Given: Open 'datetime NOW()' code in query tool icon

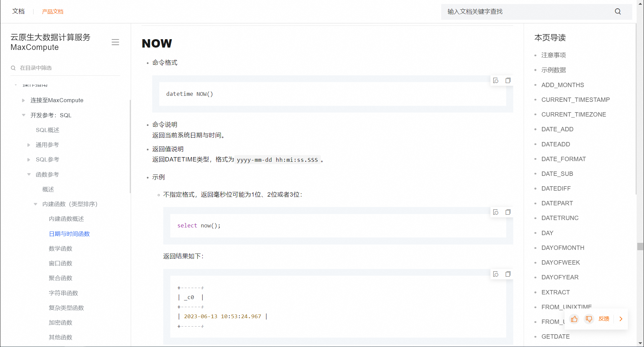Looking at the screenshot, I should coord(496,80).
